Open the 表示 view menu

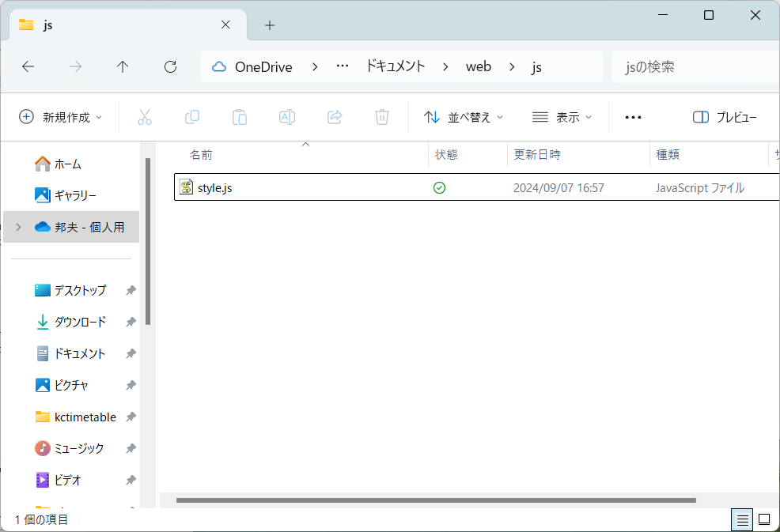pyautogui.click(x=562, y=117)
